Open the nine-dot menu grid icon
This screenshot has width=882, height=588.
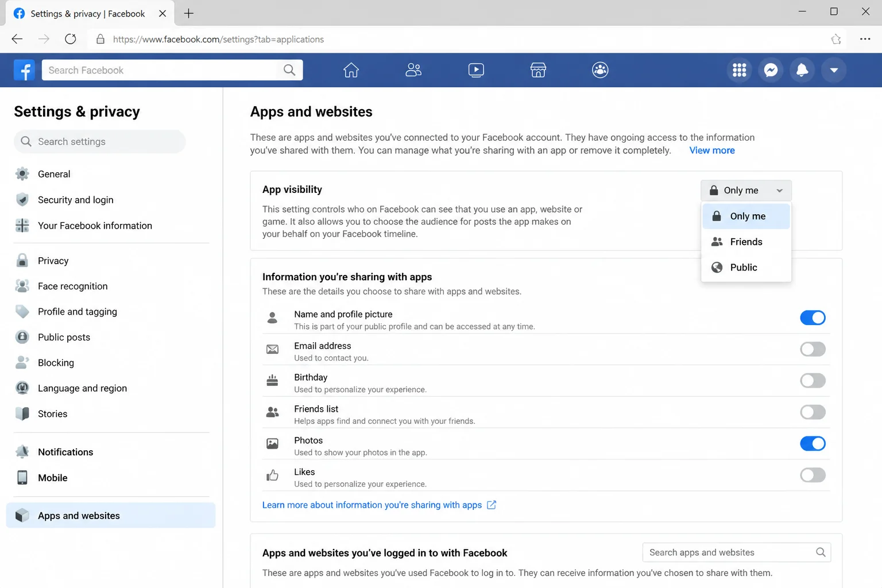click(740, 70)
